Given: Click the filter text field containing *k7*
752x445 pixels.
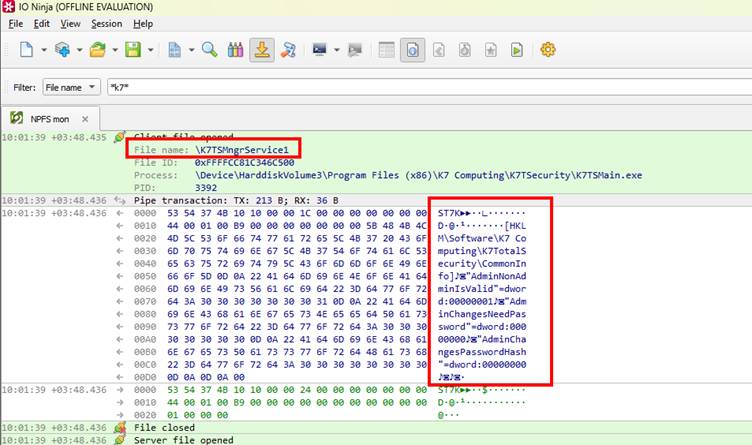Looking at the screenshot, I should 429,87.
